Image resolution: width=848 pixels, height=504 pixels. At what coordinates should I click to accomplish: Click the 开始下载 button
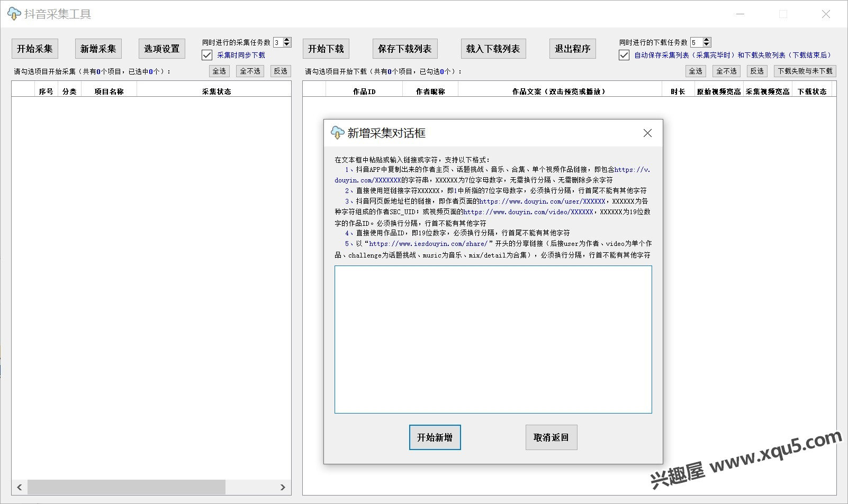pyautogui.click(x=326, y=49)
